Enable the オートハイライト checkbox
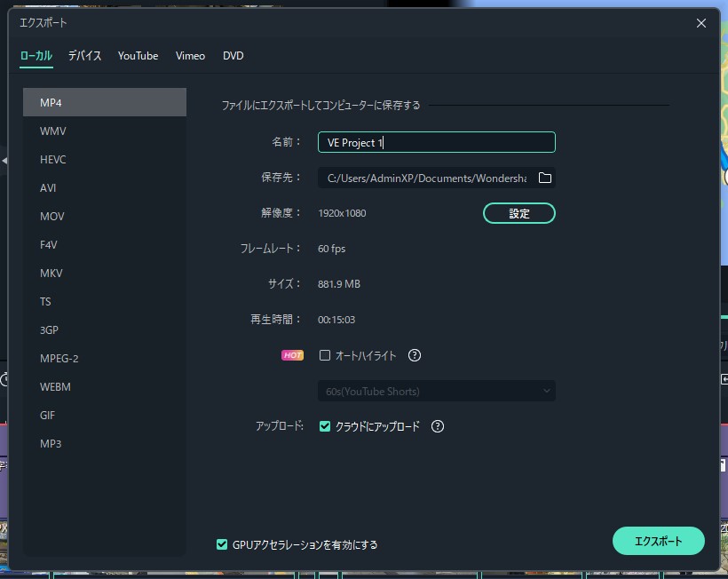Image resolution: width=728 pixels, height=579 pixels. (x=325, y=355)
